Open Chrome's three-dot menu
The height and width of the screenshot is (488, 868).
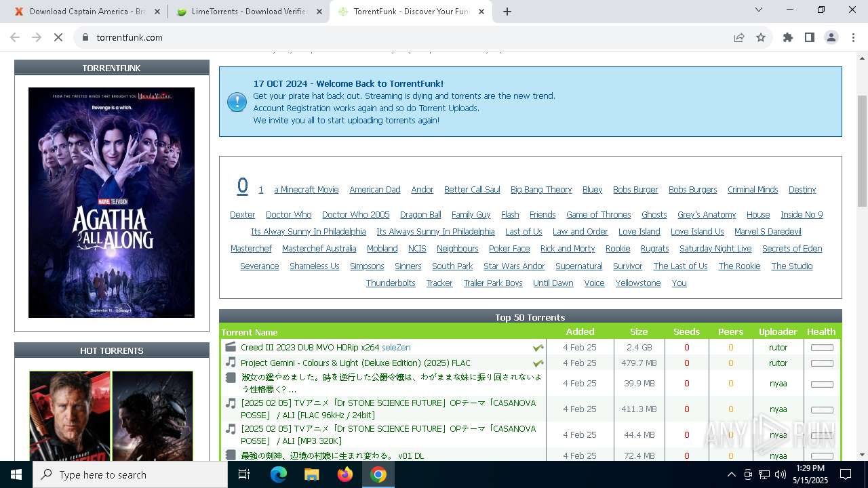coord(853,37)
